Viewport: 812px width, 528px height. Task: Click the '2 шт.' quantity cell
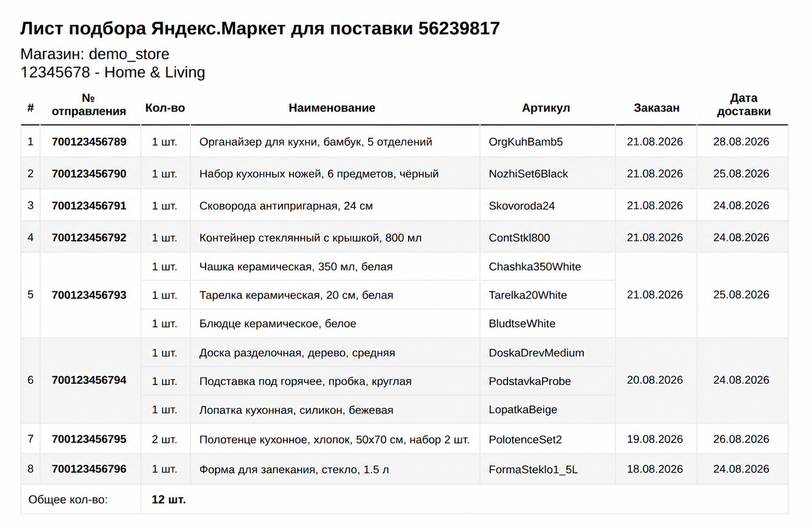(x=164, y=440)
